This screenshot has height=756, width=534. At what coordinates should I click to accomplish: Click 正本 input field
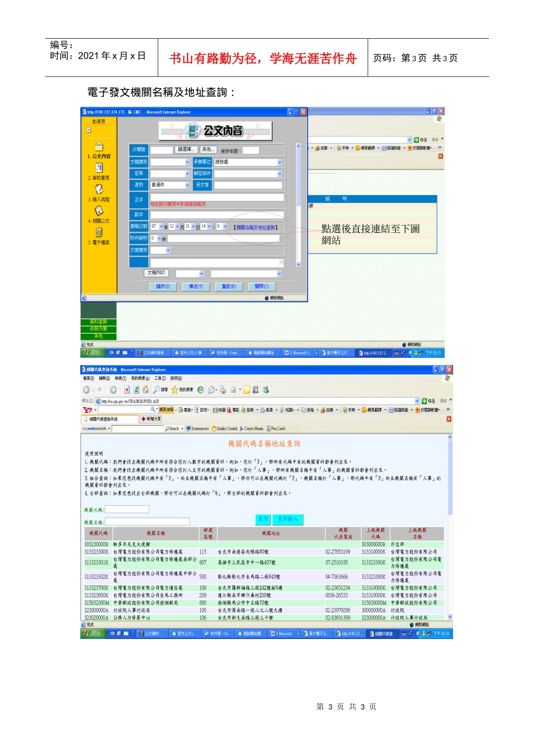pyautogui.click(x=216, y=197)
